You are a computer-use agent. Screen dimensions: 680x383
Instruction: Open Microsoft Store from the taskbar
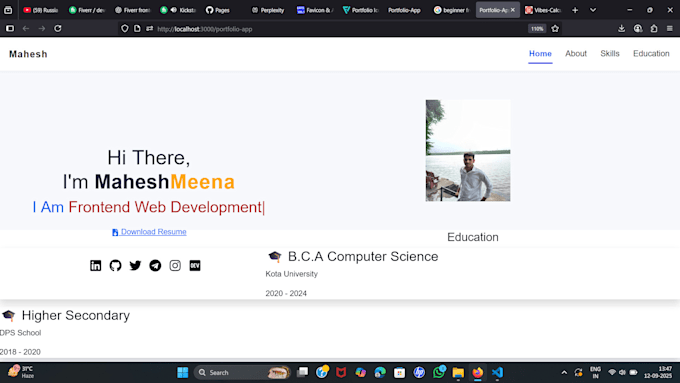[x=399, y=373]
